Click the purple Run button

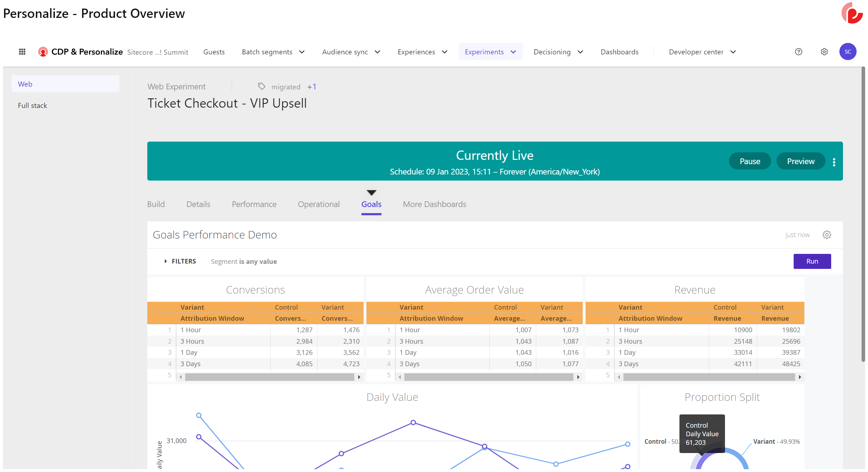(x=812, y=261)
